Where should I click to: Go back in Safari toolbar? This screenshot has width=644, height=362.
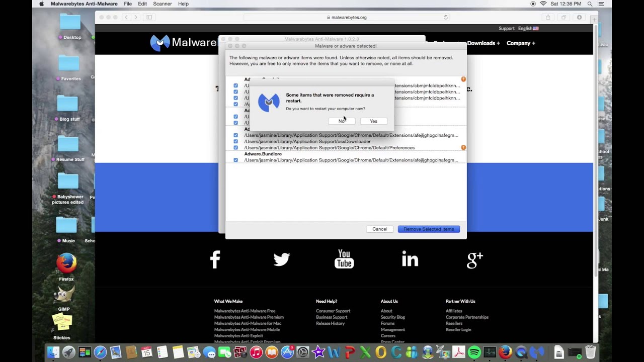(x=126, y=17)
